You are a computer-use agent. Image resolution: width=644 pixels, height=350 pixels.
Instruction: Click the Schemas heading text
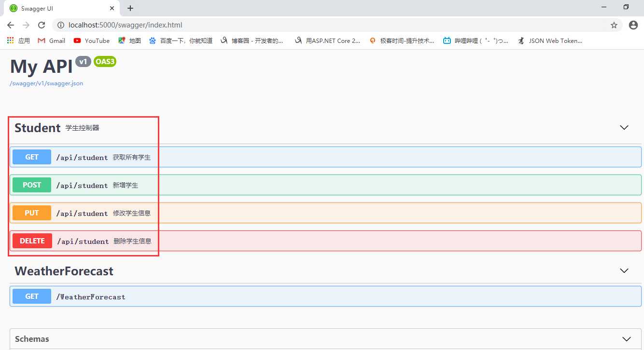[x=32, y=339]
